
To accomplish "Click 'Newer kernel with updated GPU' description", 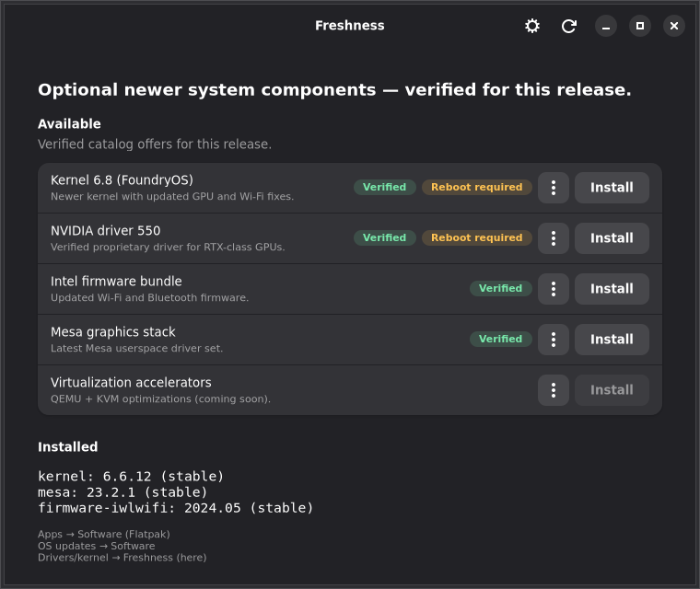I will pos(172,197).
